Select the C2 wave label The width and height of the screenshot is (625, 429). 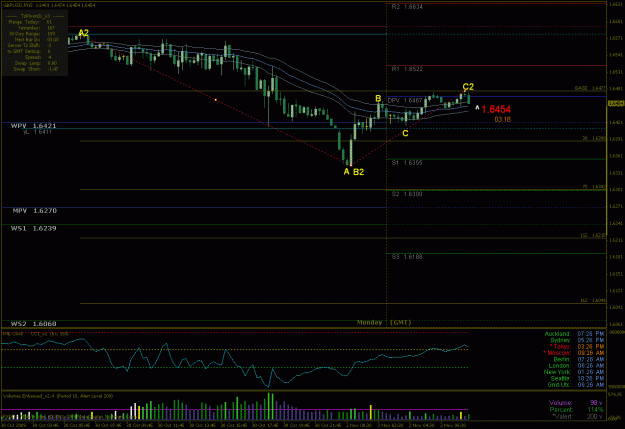[468, 87]
